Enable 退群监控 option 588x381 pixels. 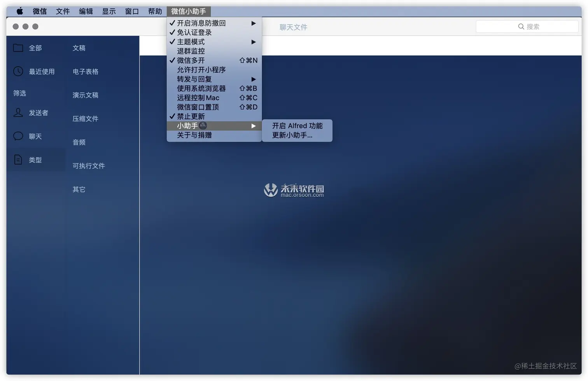click(x=214, y=51)
